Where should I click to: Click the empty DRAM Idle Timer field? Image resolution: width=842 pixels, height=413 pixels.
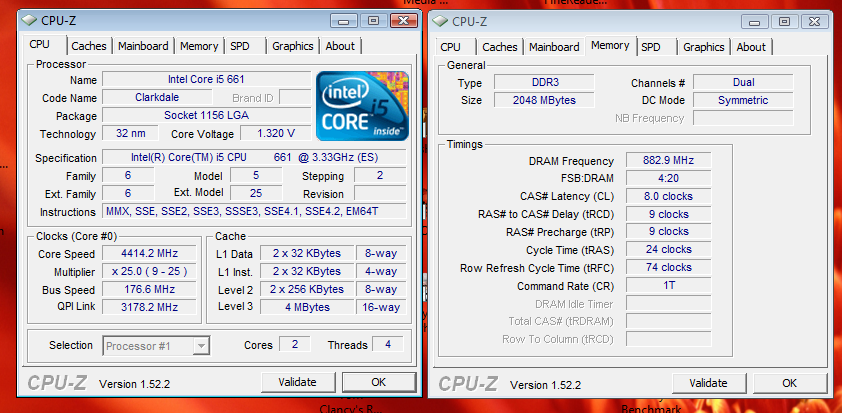coord(669,303)
